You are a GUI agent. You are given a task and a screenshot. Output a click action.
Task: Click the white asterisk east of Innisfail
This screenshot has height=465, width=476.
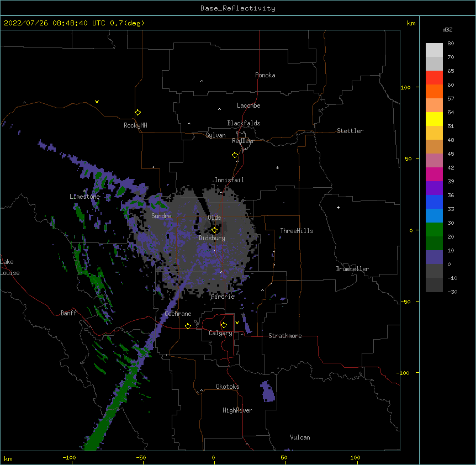pyautogui.click(x=277, y=167)
